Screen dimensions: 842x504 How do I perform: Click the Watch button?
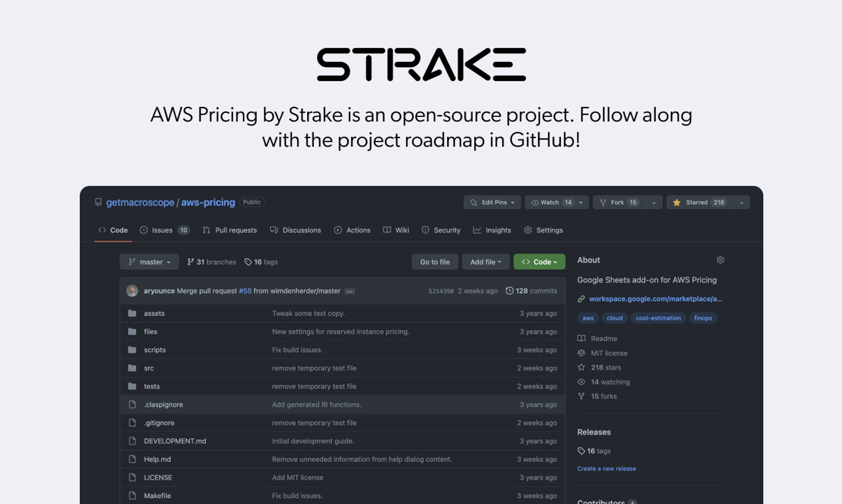pos(557,203)
